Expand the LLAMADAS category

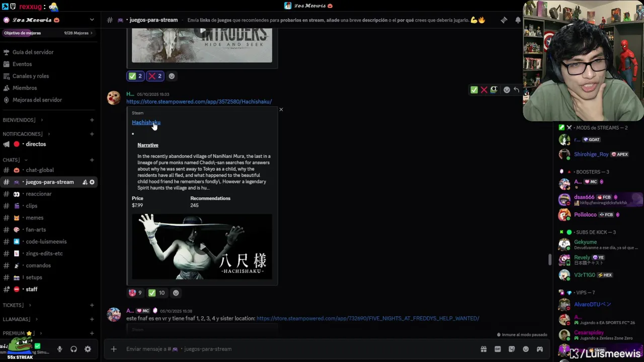[20, 319]
